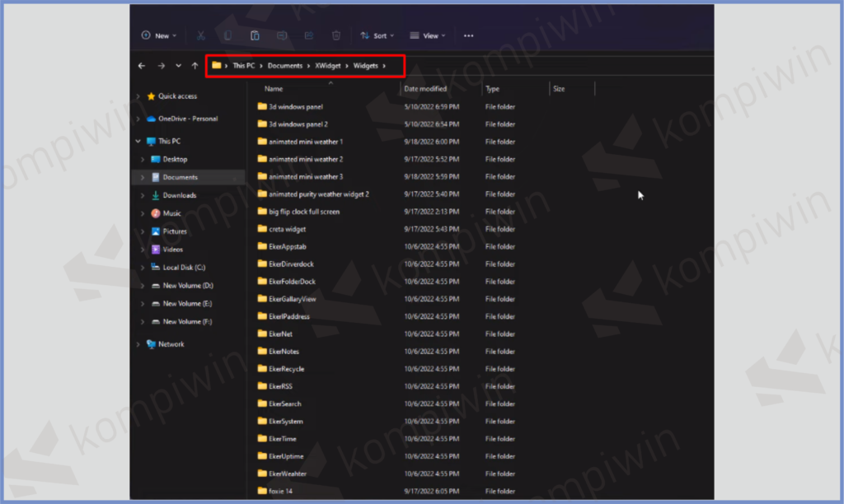Go back with the left arrow button

tap(142, 65)
